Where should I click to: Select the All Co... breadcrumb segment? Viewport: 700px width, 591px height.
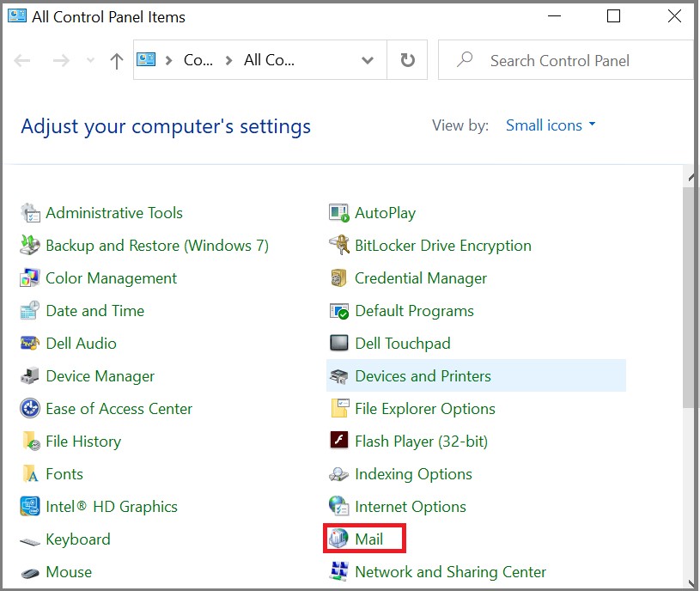tap(269, 60)
